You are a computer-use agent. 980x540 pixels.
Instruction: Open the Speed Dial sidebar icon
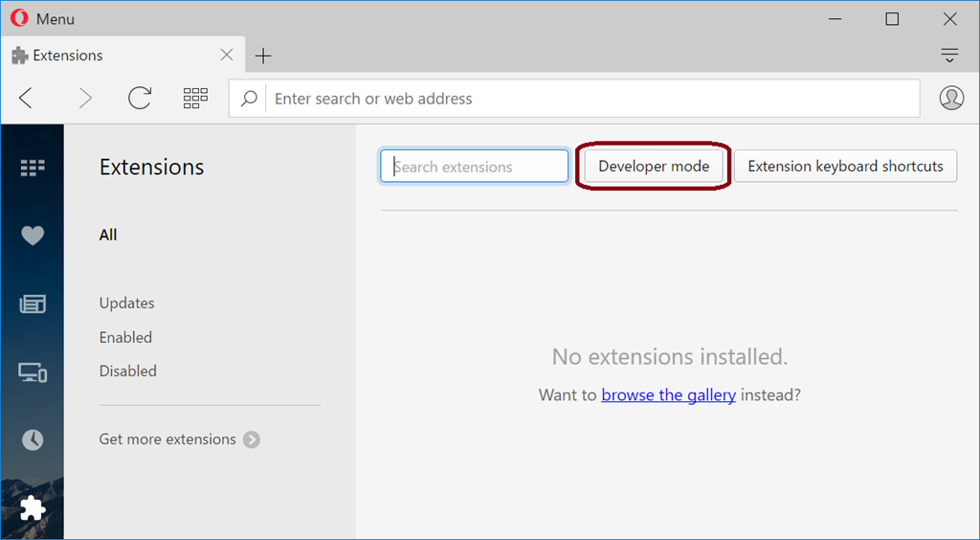tap(33, 168)
